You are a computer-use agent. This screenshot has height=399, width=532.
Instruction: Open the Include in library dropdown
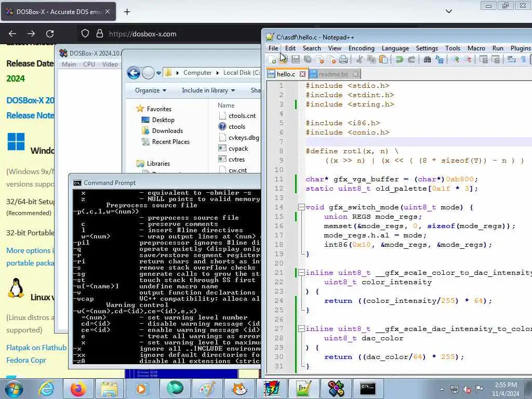(208, 90)
